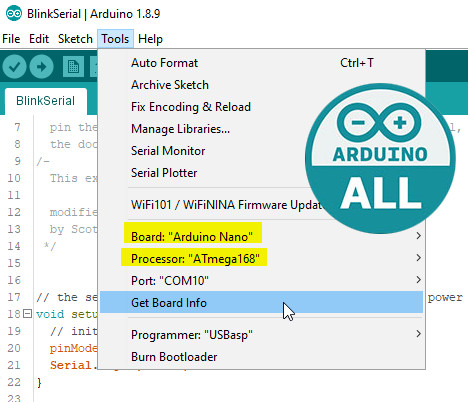The height and width of the screenshot is (402, 468).
Task: Expand the Processor "ATmega168" submenu
Action: (x=261, y=258)
